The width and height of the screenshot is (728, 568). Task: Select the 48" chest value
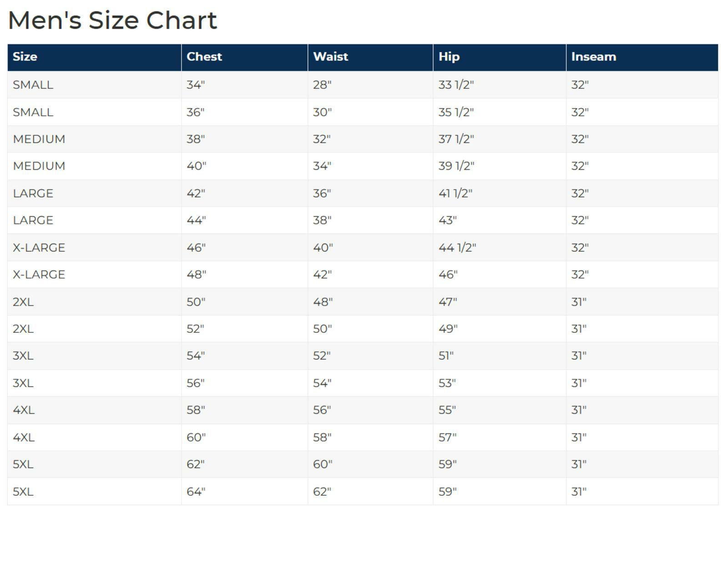click(x=196, y=275)
